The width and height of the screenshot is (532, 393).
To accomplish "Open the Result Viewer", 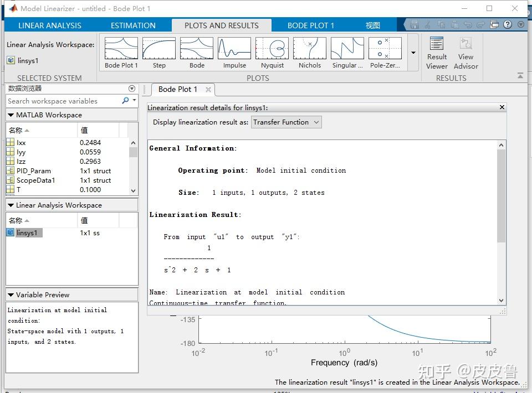I will [x=437, y=53].
